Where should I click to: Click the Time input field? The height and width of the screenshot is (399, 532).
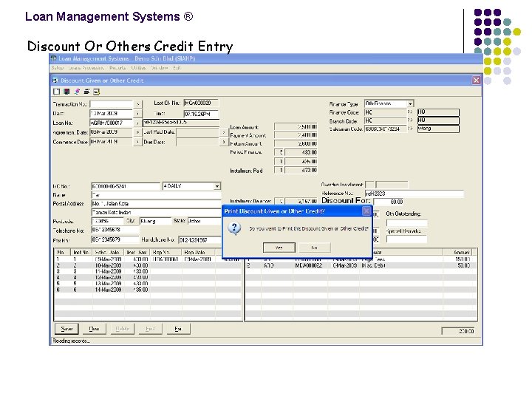(201, 114)
